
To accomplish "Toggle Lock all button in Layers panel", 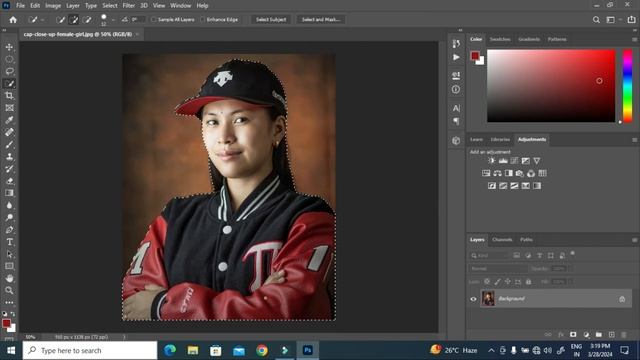I will click(529, 282).
